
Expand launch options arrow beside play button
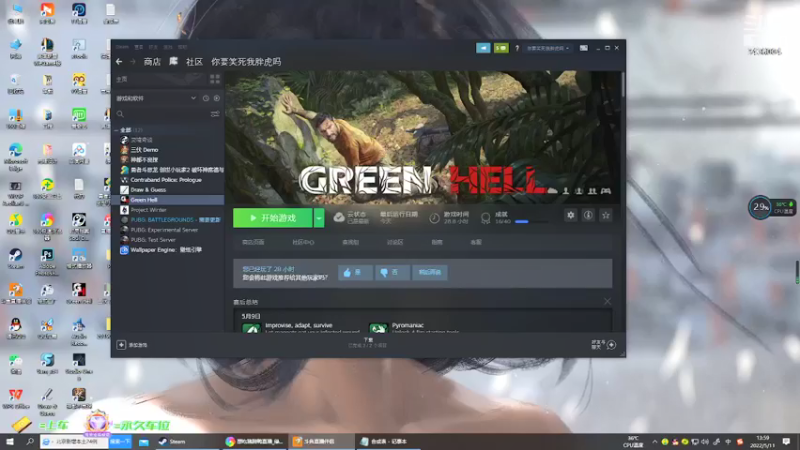coord(319,218)
